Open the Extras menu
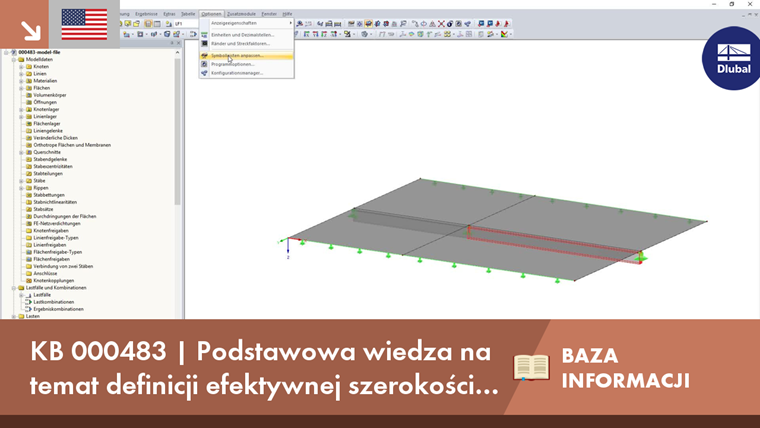 [x=169, y=14]
